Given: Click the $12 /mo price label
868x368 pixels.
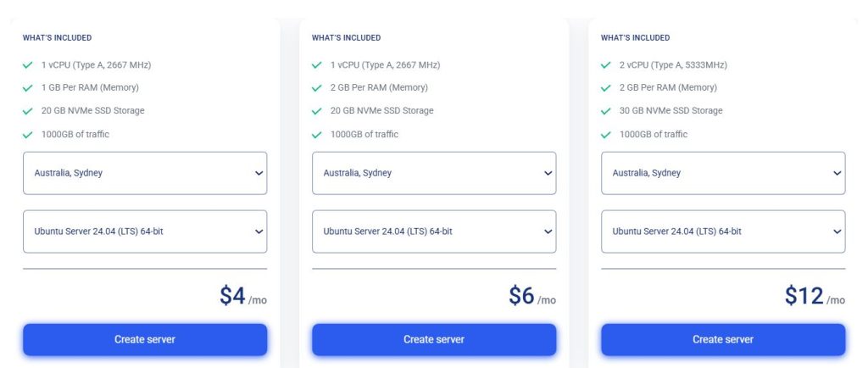Looking at the screenshot, I should [814, 296].
